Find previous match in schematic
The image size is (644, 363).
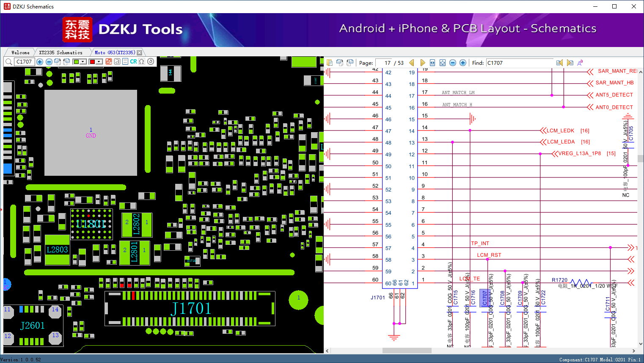coord(559,63)
